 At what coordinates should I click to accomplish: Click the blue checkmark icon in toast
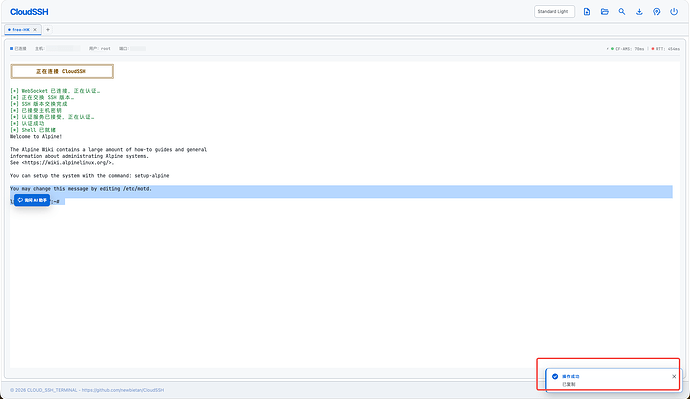555,377
